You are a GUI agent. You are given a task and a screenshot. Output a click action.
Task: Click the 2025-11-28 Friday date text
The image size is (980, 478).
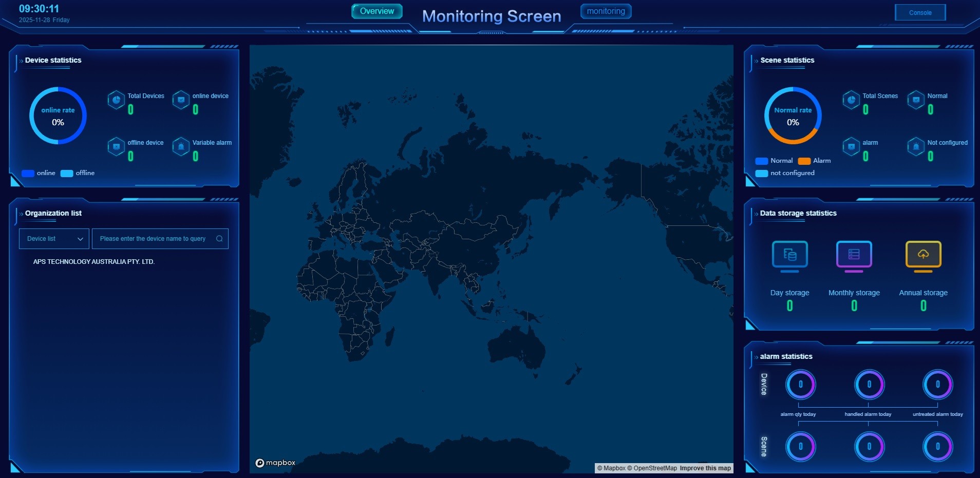tap(44, 20)
